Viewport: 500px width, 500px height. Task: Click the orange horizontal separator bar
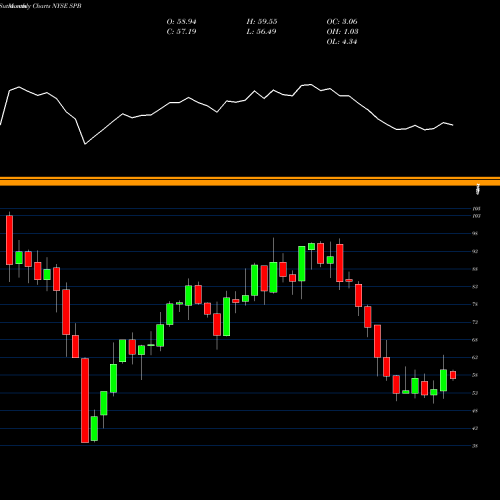click(250, 182)
